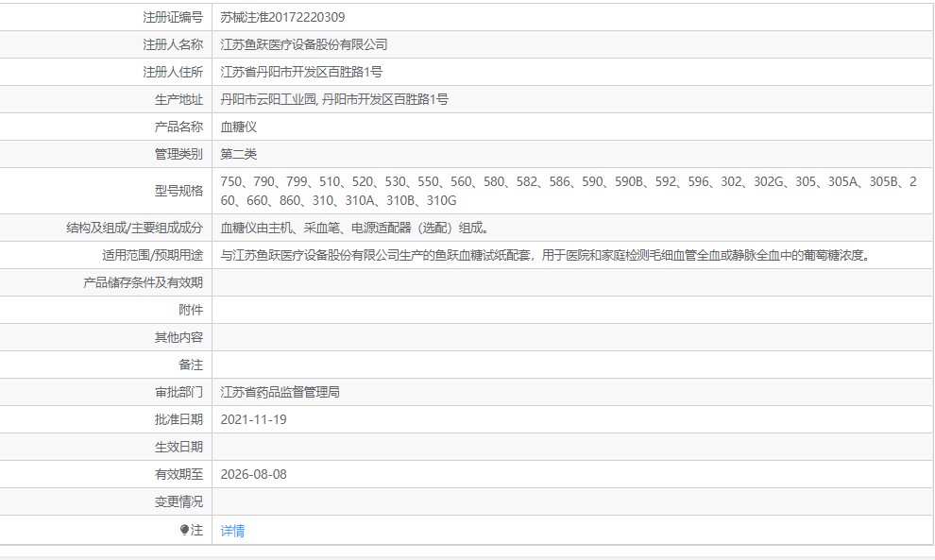Click the 结构及组成/主要组成成分 label
The height and width of the screenshot is (560, 935).
coord(135,228)
